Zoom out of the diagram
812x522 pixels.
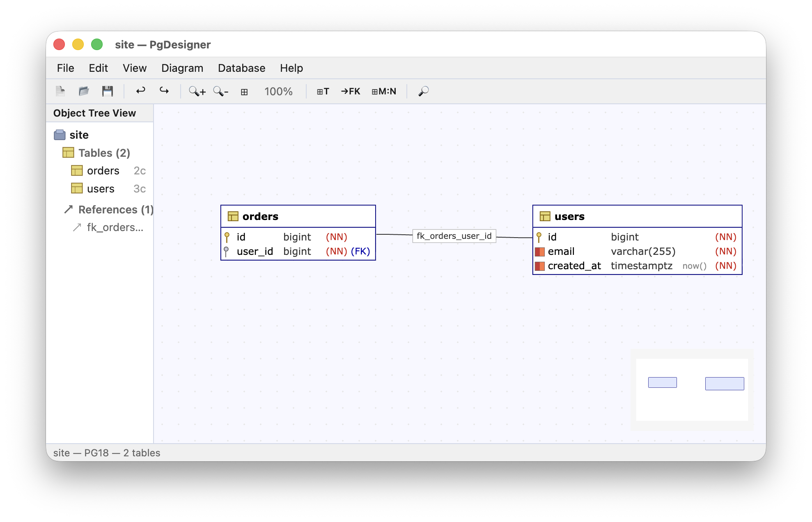[x=221, y=91]
